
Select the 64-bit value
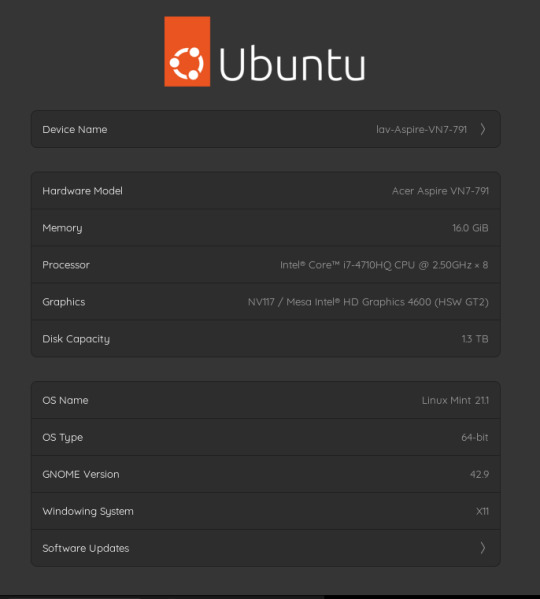(475, 437)
